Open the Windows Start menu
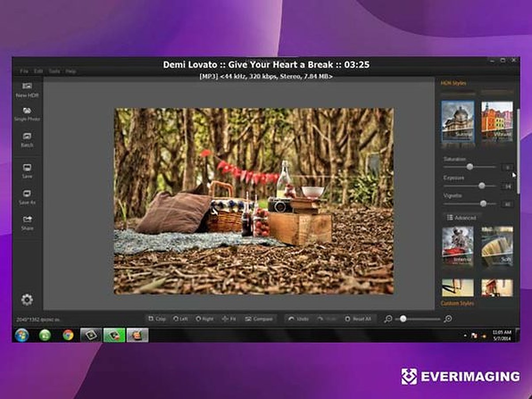Screen dimensions: 532x399 (21, 335)
